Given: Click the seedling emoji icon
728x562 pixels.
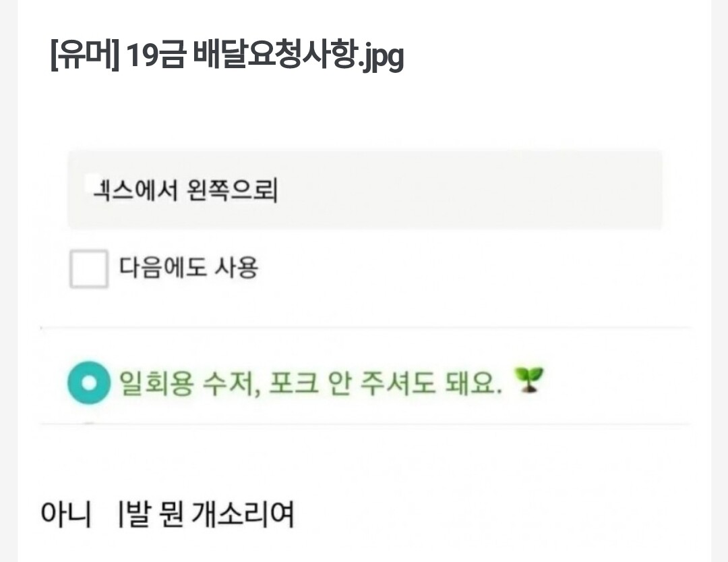Looking at the screenshot, I should click(528, 382).
